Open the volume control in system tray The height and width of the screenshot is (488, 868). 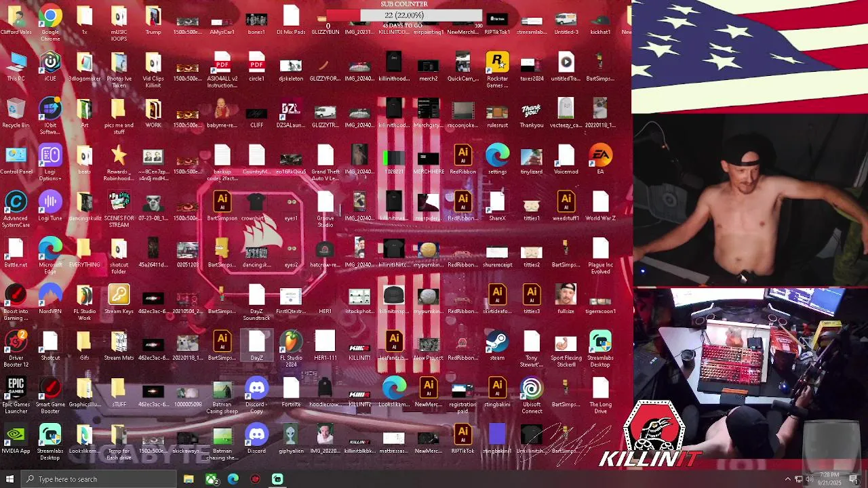pos(809,479)
